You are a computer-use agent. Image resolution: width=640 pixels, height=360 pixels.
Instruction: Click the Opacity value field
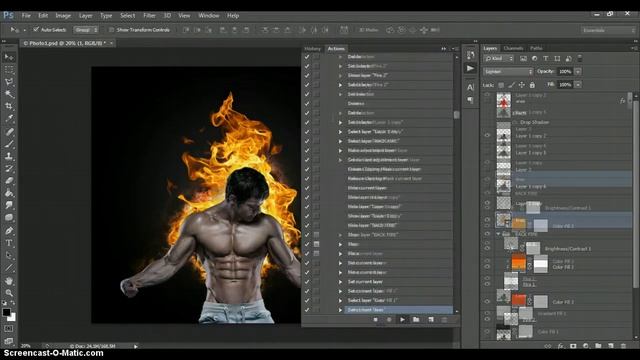(x=565, y=72)
